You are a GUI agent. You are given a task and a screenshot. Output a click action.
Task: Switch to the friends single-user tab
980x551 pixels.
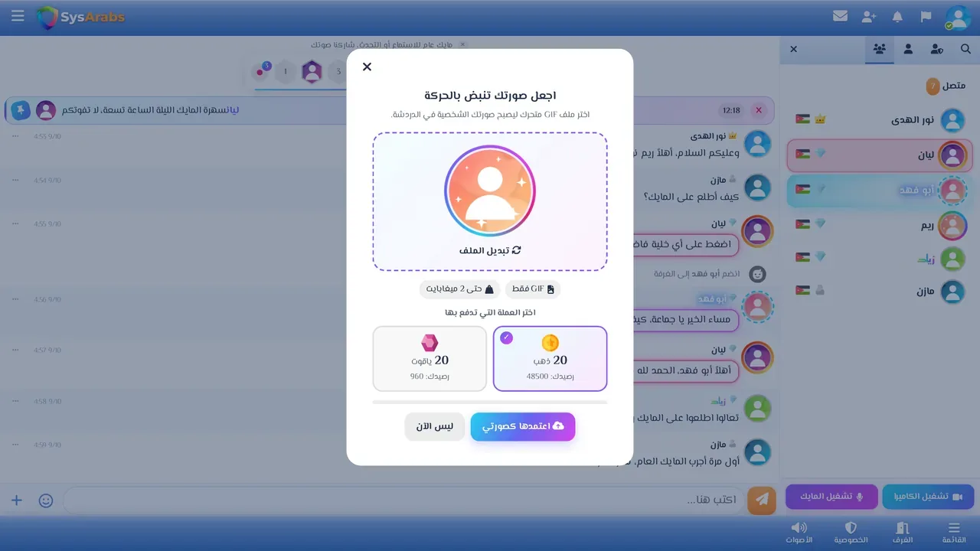tap(908, 49)
